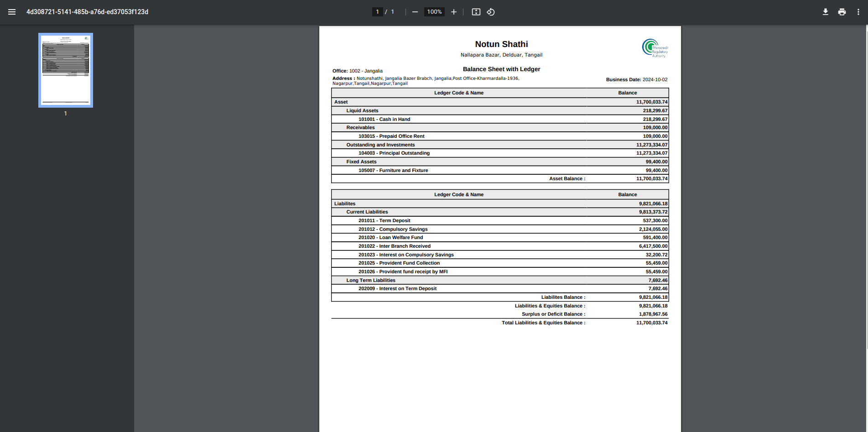The width and height of the screenshot is (868, 432).
Task: Click the 'Liquid Assets' group row
Action: 500,111
